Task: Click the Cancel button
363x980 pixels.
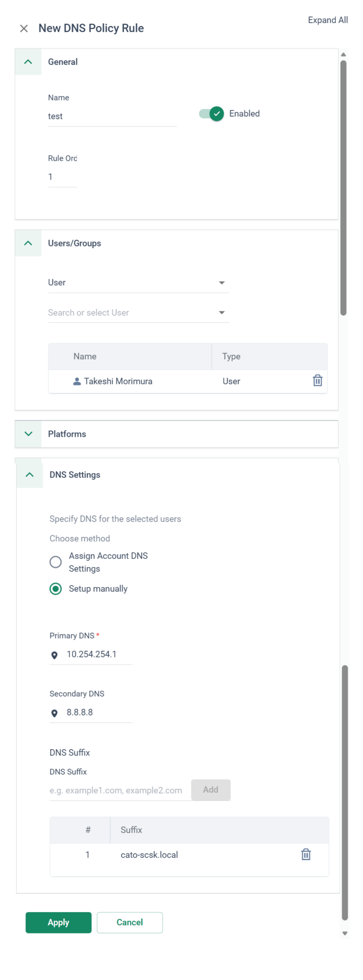Action: (x=130, y=922)
